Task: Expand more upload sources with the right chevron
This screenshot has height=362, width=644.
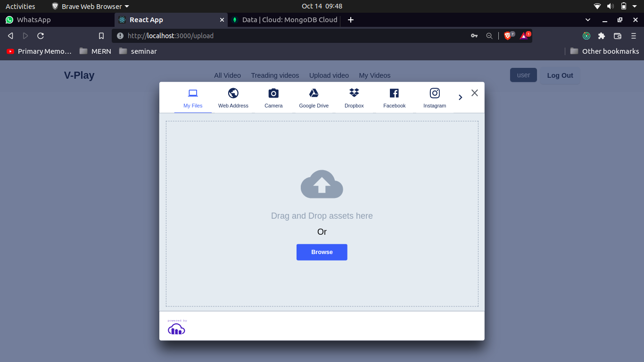Action: tap(460, 97)
